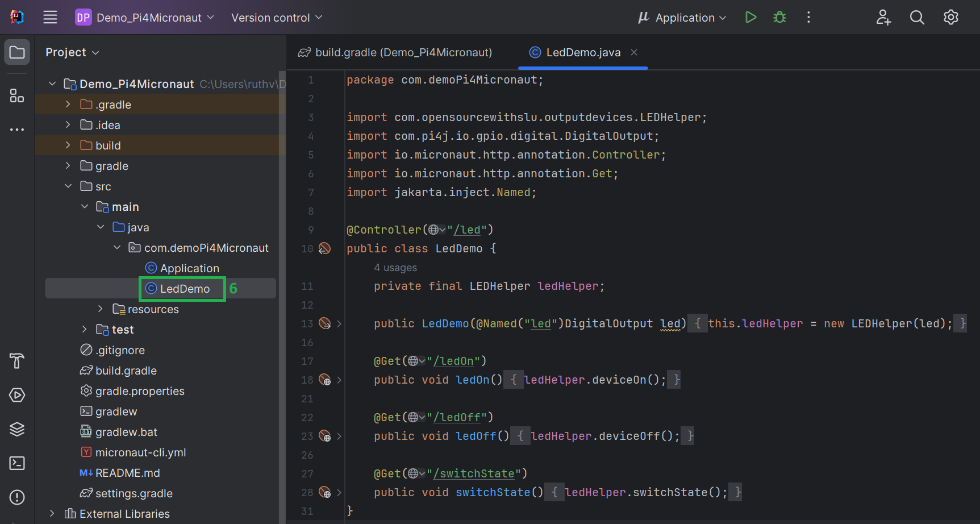Screen dimensions: 980x524
Task: Open the Version control dropdown
Action: 277,18
